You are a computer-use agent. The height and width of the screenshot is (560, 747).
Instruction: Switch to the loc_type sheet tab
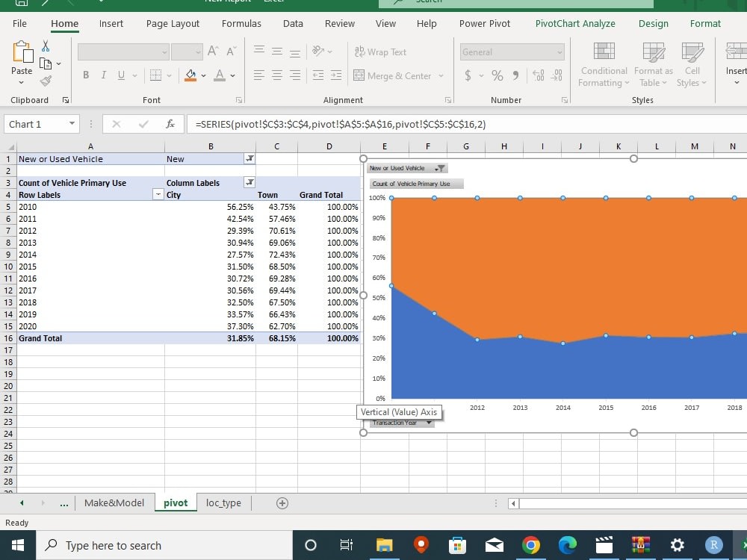pos(223,503)
